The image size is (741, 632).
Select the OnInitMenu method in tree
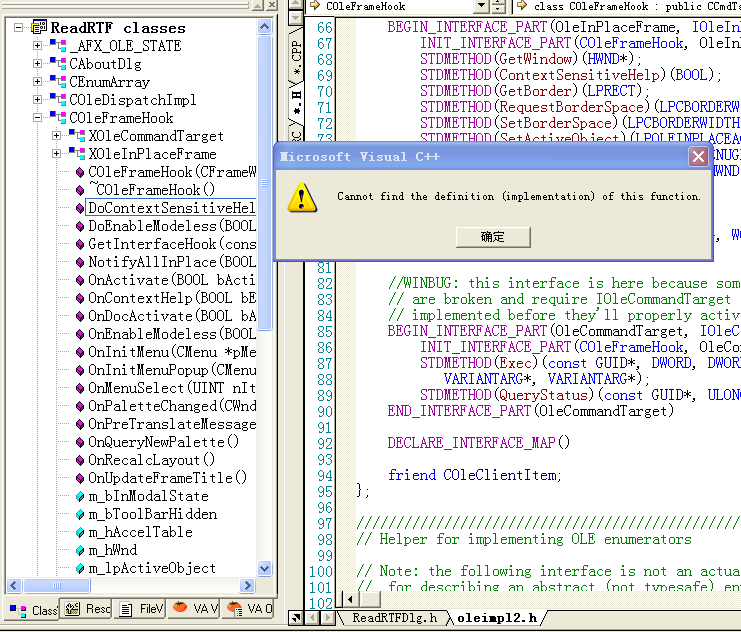172,352
